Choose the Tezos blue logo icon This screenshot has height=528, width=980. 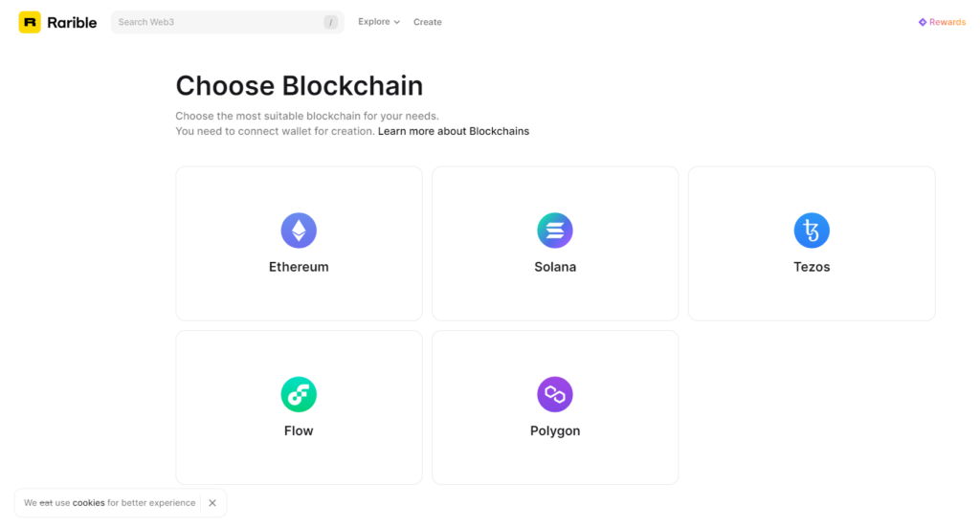pyautogui.click(x=812, y=231)
